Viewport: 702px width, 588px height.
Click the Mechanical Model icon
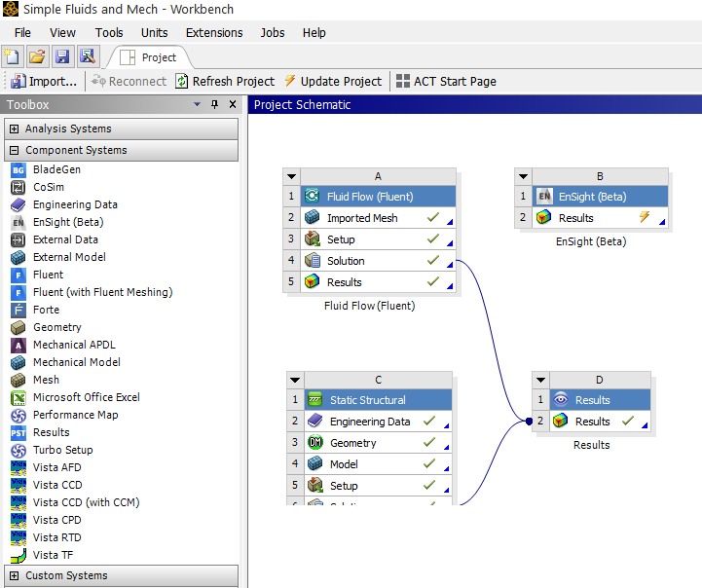(x=18, y=362)
